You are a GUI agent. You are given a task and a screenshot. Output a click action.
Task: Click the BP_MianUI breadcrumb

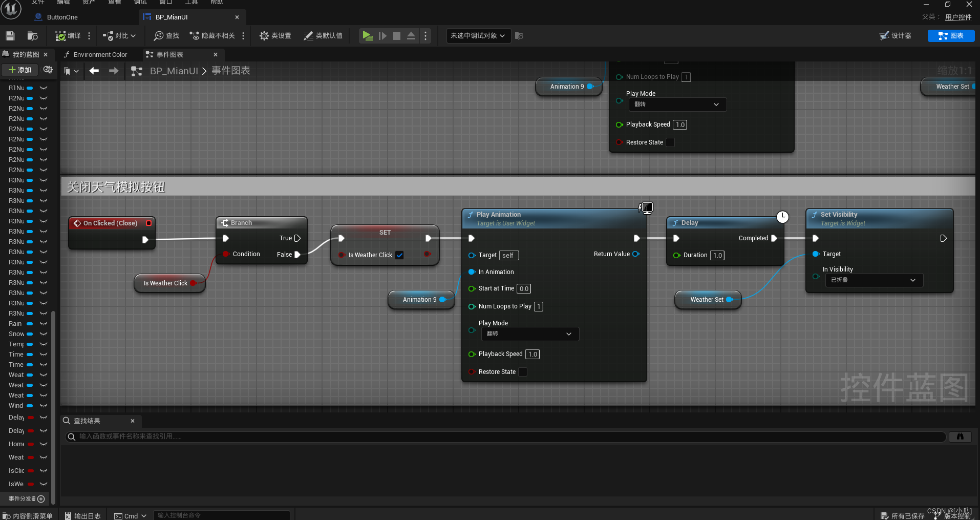click(174, 71)
